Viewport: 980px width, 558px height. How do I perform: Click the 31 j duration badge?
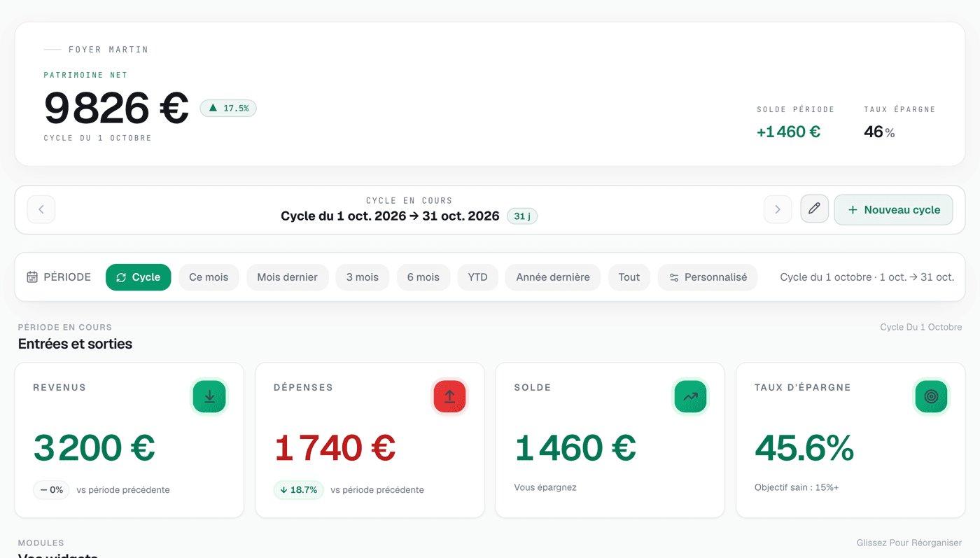[x=522, y=216]
